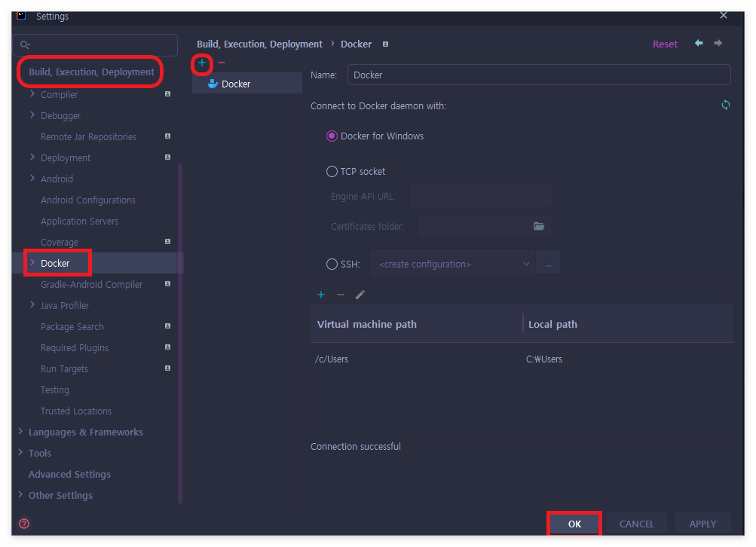756x547 pixels.
Task: Click the APPLY button
Action: click(702, 524)
